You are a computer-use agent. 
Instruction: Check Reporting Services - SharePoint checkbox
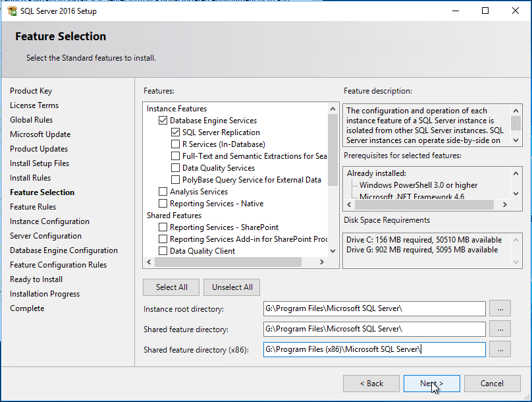click(163, 227)
